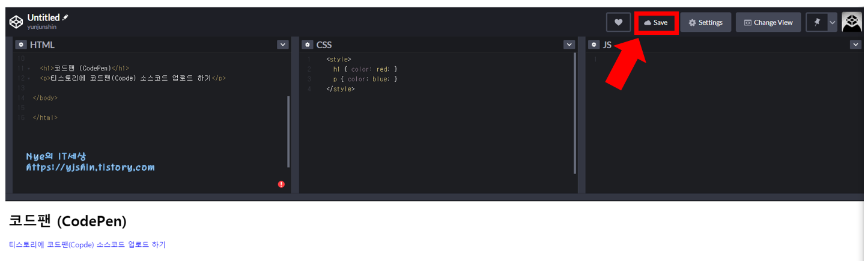The width and height of the screenshot is (868, 266).
Task: Click the CodePen logo icon
Action: pos(16,22)
